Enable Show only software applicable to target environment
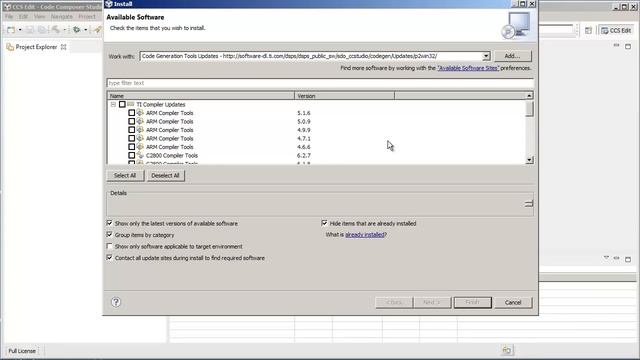This screenshot has width=640, height=360. (109, 246)
